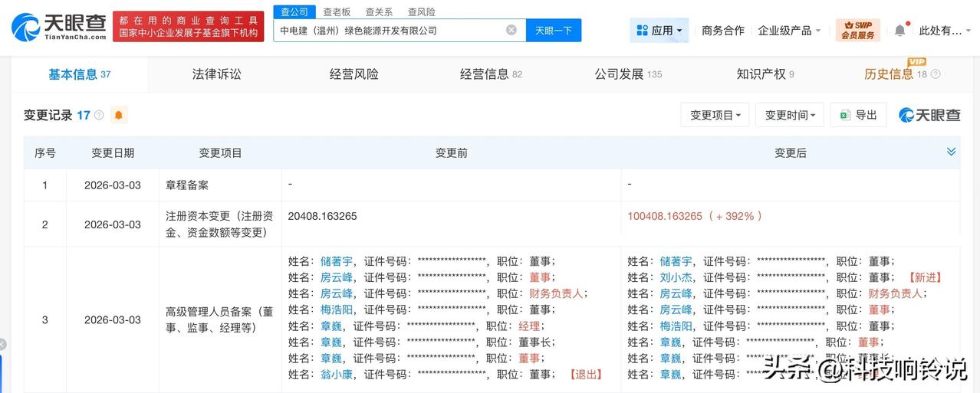Switch to the 查关系 search tab
980x393 pixels.
(x=379, y=11)
